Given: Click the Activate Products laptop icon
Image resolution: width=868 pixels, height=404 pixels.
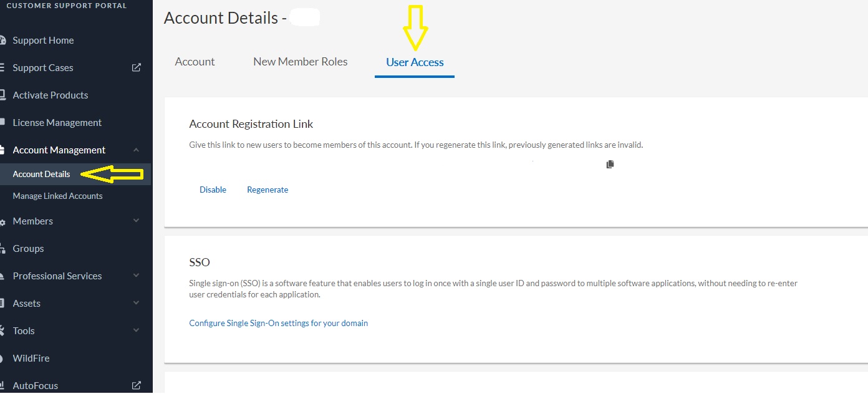Looking at the screenshot, I should (x=3, y=95).
